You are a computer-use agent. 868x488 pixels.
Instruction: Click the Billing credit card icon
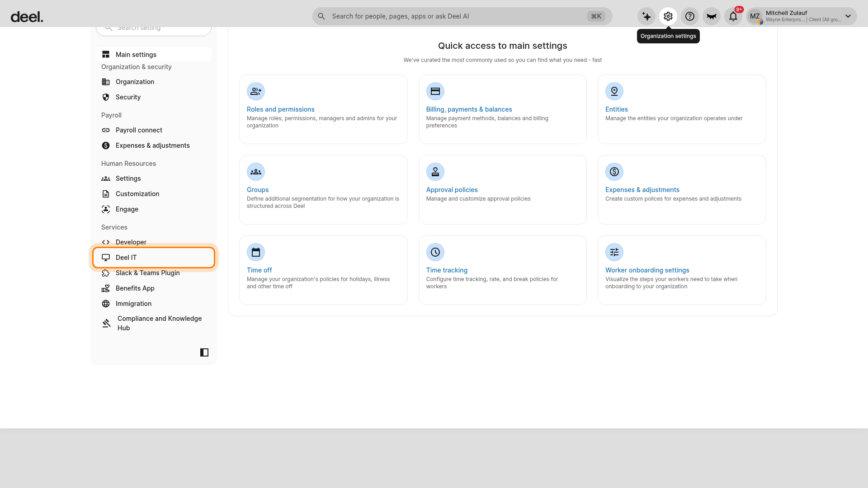tap(435, 91)
